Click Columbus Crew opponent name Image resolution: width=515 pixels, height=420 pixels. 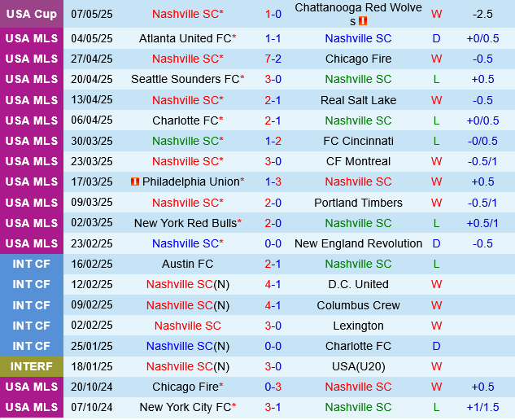[358, 305]
